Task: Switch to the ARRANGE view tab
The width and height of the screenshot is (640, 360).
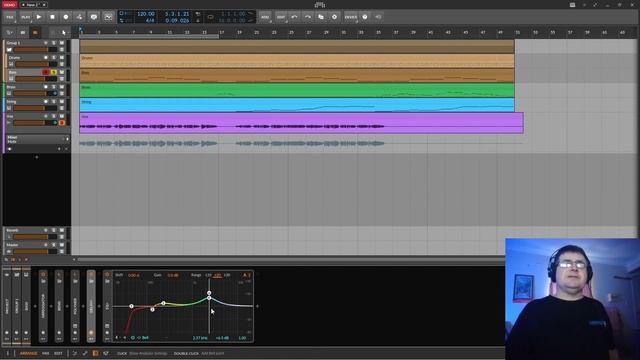Action: tap(29, 353)
